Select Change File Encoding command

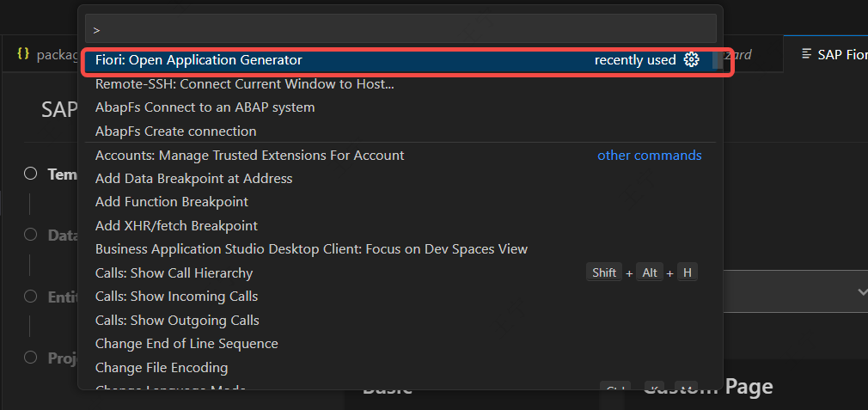point(400,367)
